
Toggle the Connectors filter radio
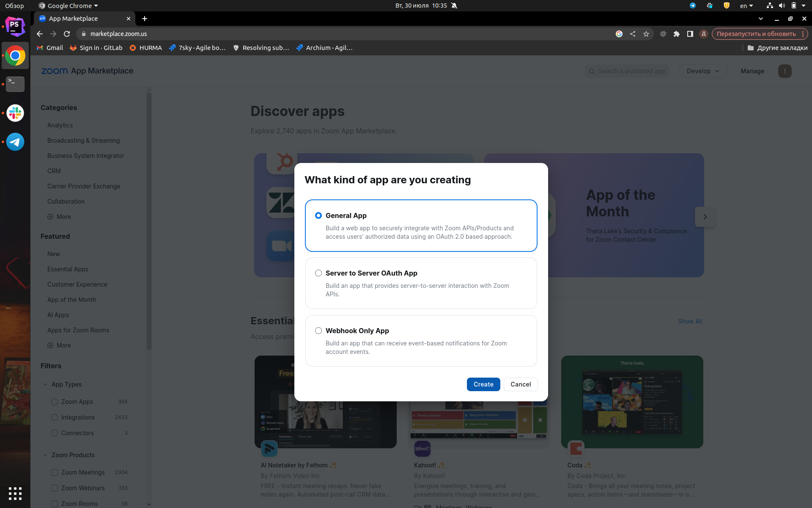click(55, 433)
